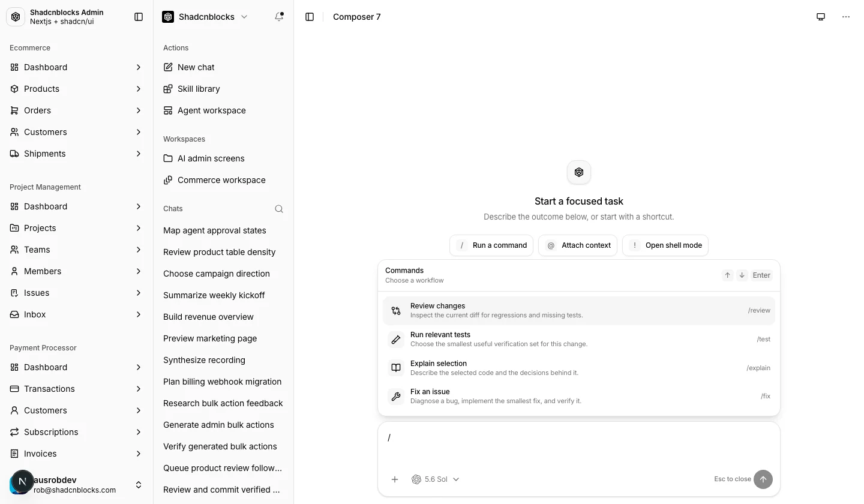Viewport: 864px width, 504px height.
Task: Click the Attach context shortcut button
Action: pos(578,245)
